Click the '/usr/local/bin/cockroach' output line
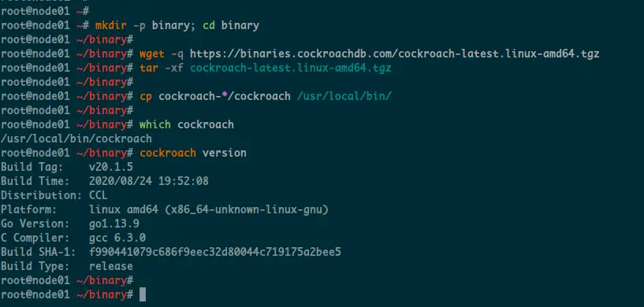 pos(76,139)
